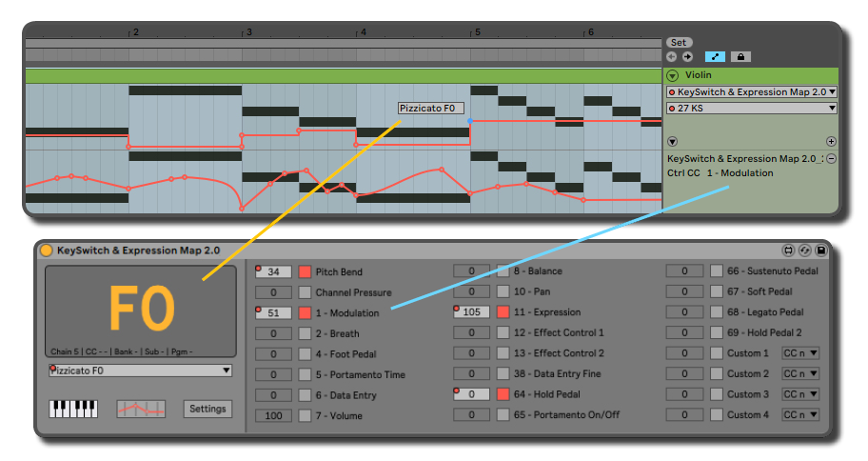
Task: Toggle Custom 1 enable box
Action: (717, 353)
